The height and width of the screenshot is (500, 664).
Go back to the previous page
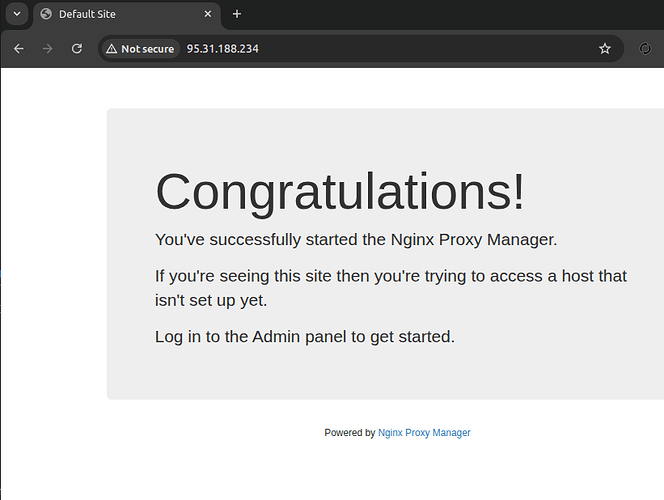(x=18, y=48)
